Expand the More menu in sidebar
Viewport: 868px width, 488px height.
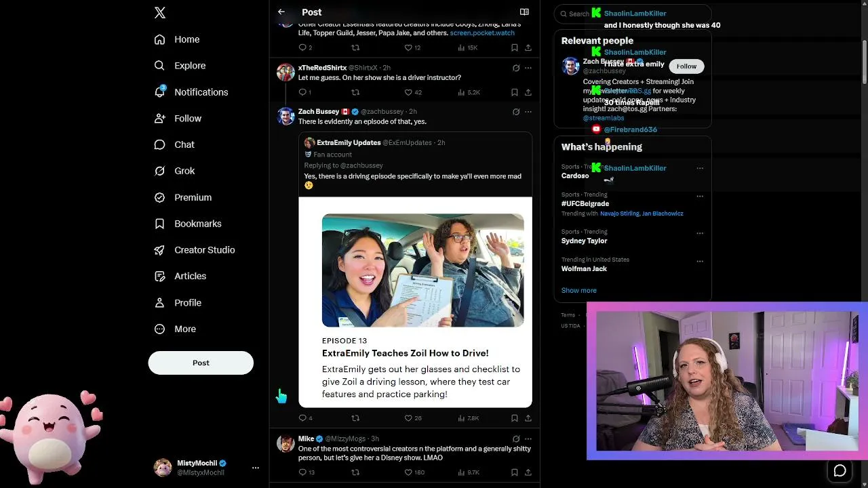(176, 329)
